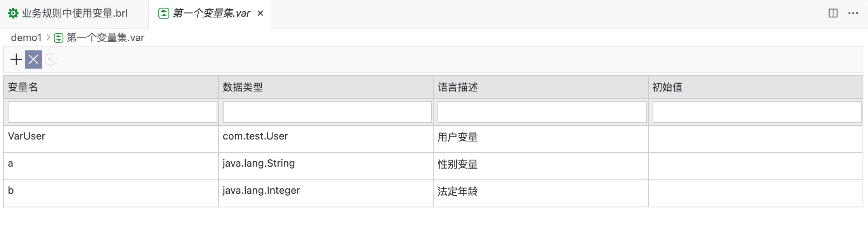Focus the 初始值 filter field
Image resolution: width=868 pixels, height=231 pixels.
tap(757, 112)
